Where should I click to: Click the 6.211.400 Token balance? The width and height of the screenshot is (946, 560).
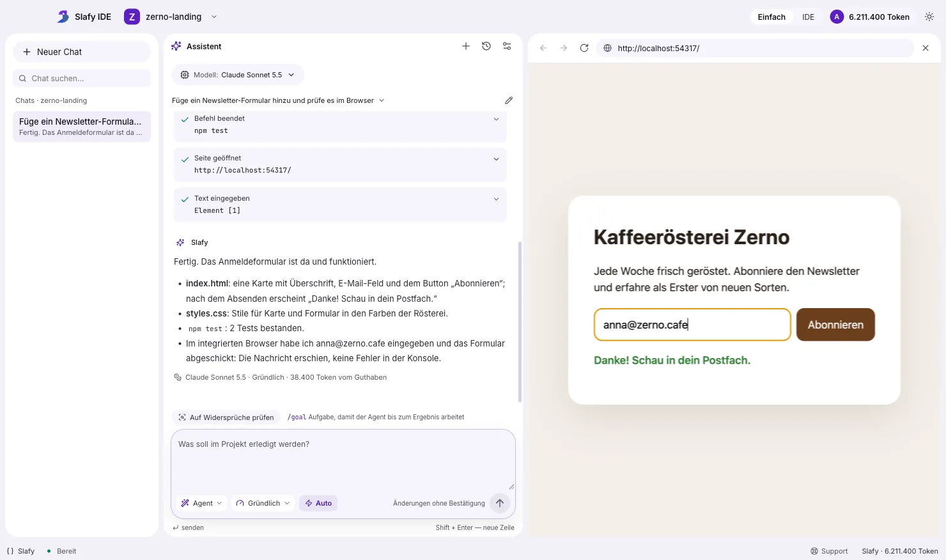click(879, 17)
